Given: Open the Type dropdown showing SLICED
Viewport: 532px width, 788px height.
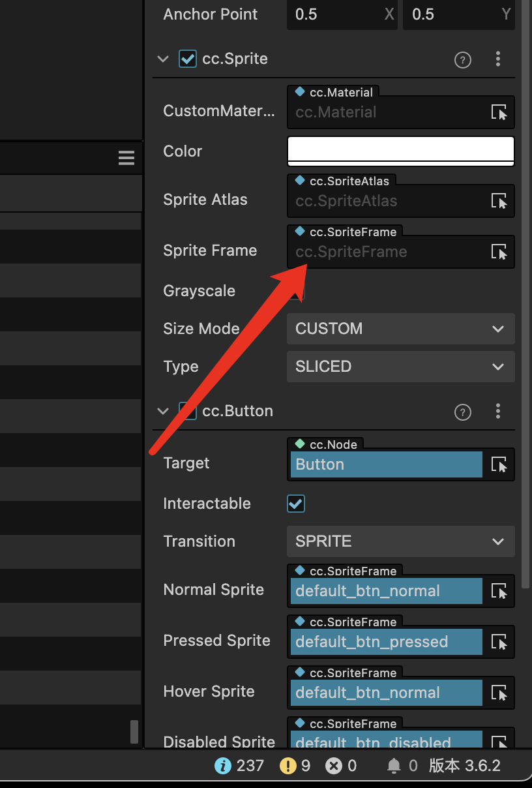Looking at the screenshot, I should 400,367.
